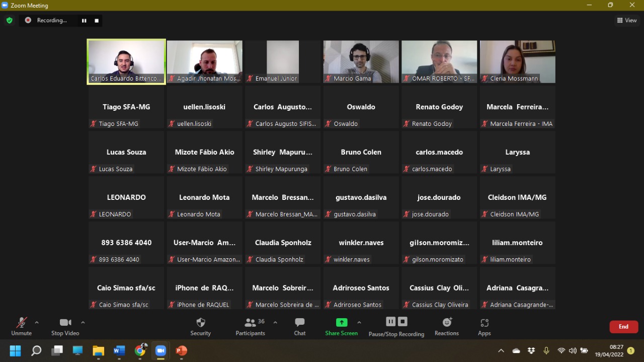Expand video options arrow beside Stop Video
The image size is (644, 362).
tap(83, 322)
